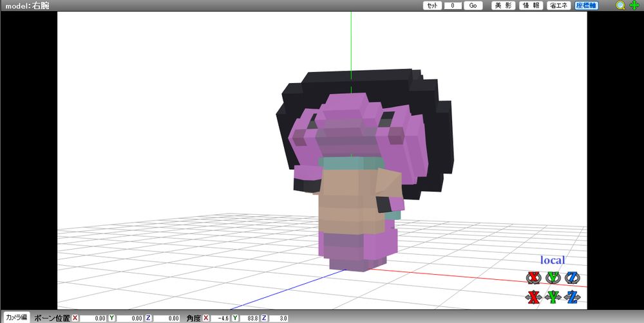Viewport: 644px width, 323px height.
Task: Click the blocky character model in viewport
Action: [365, 171]
